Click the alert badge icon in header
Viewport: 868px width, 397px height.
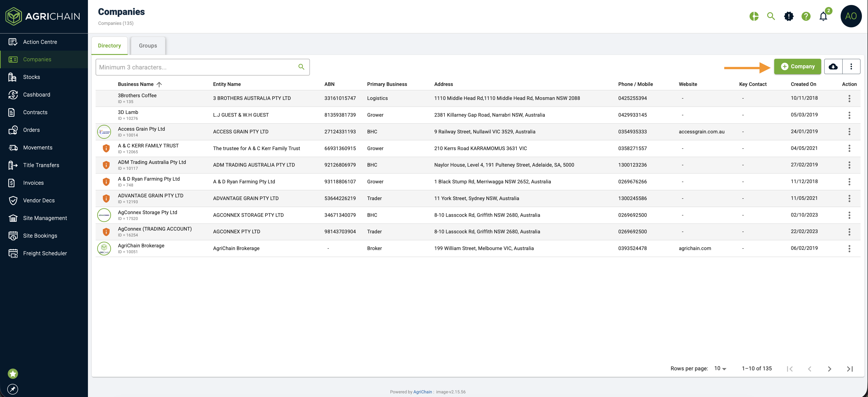pyautogui.click(x=788, y=16)
